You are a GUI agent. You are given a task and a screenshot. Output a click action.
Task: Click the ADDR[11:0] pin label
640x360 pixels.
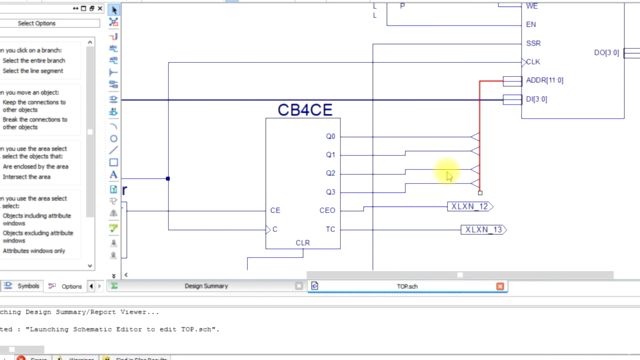pos(544,80)
